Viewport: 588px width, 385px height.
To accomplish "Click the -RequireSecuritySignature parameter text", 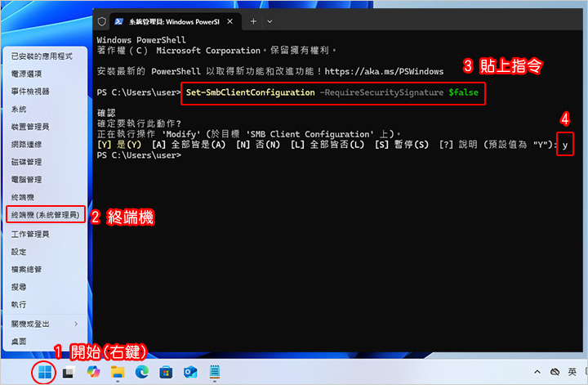I will click(x=381, y=92).
